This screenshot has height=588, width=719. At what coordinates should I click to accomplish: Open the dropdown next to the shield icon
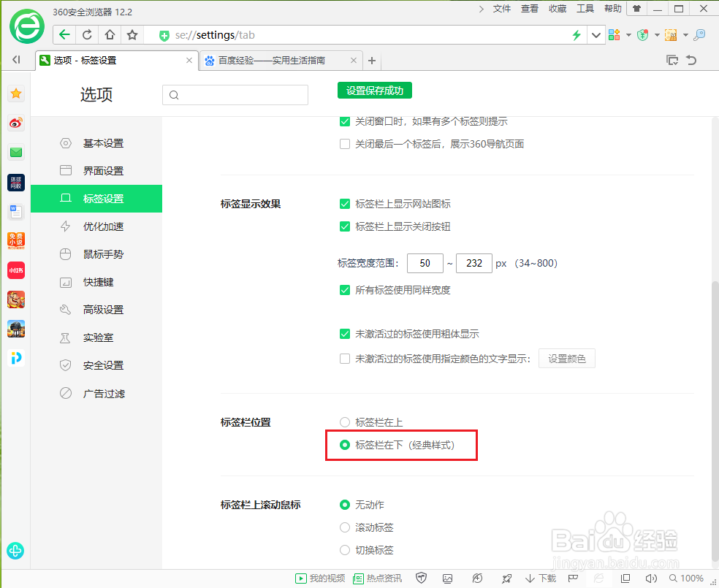click(656, 34)
